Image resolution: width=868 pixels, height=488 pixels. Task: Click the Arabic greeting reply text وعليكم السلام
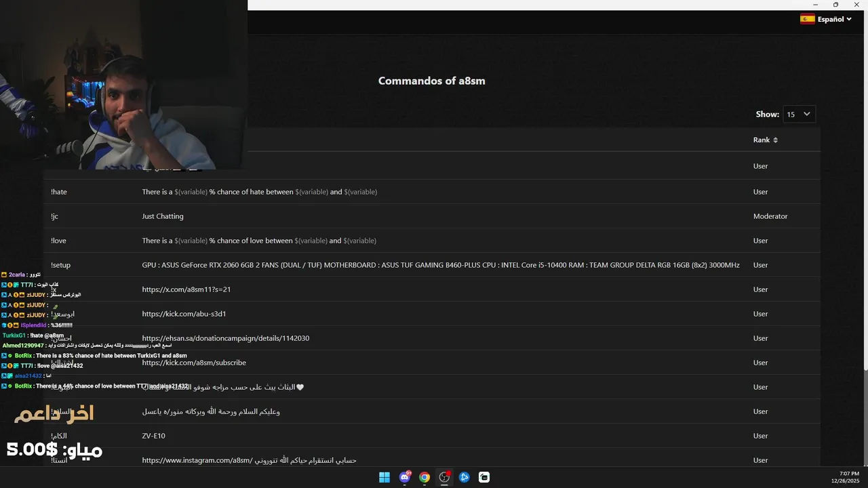tap(211, 411)
